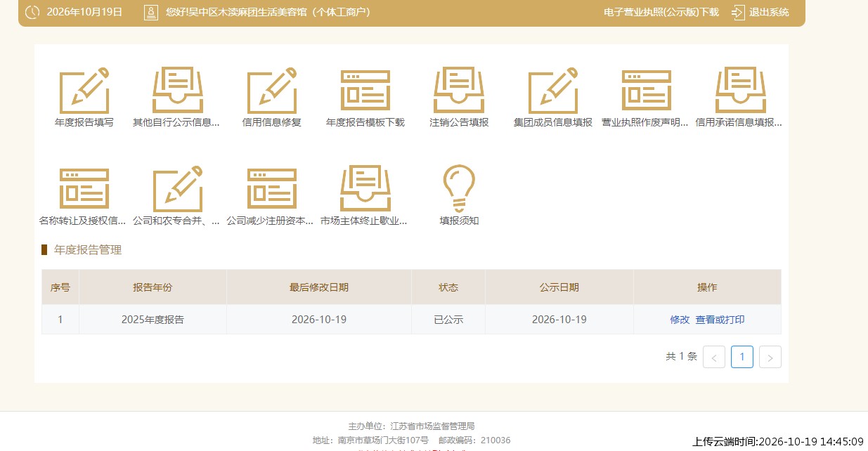868x451 pixels.
Task: Click the 状态 column header
Action: pos(448,287)
